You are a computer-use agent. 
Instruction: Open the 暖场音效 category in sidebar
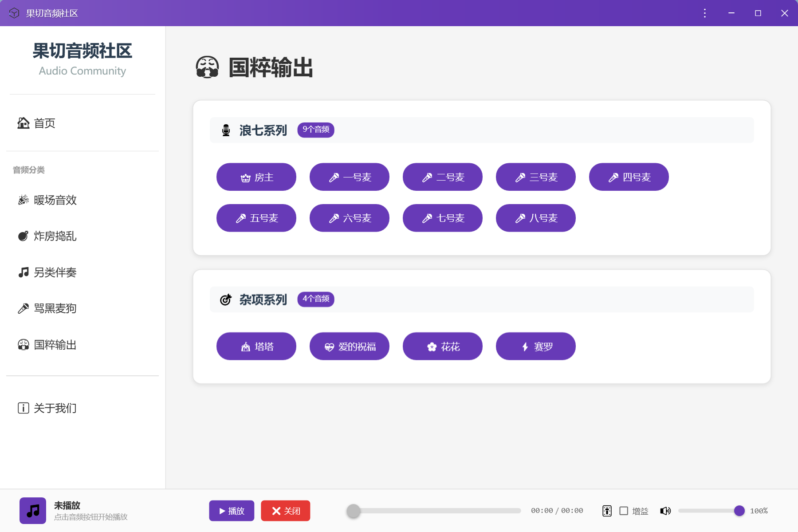(54, 200)
